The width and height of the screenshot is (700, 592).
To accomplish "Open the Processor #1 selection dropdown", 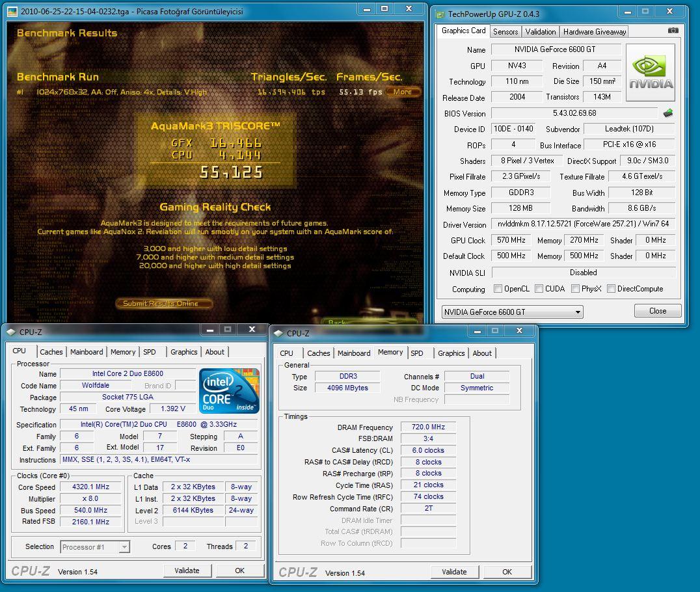I will pyautogui.click(x=94, y=547).
